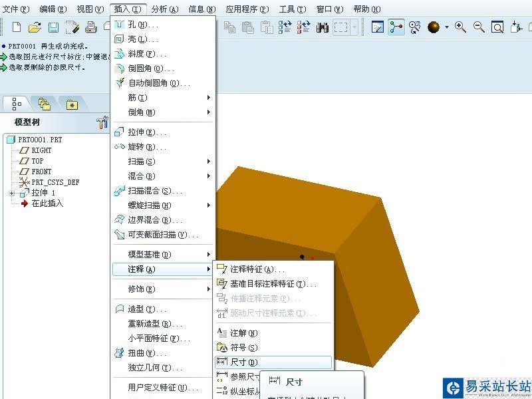Click the model tree settings hammer icon
Screen dimensions: 532x399
pyautogui.click(x=102, y=122)
